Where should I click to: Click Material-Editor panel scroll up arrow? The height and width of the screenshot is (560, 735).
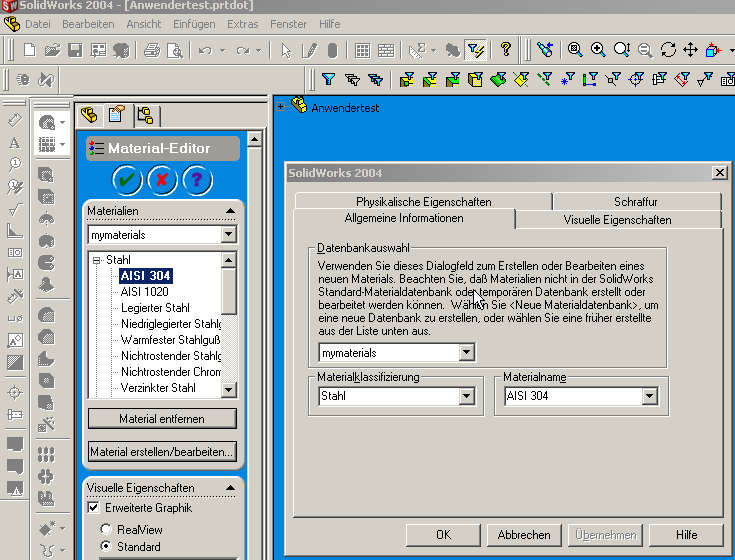coord(254,139)
